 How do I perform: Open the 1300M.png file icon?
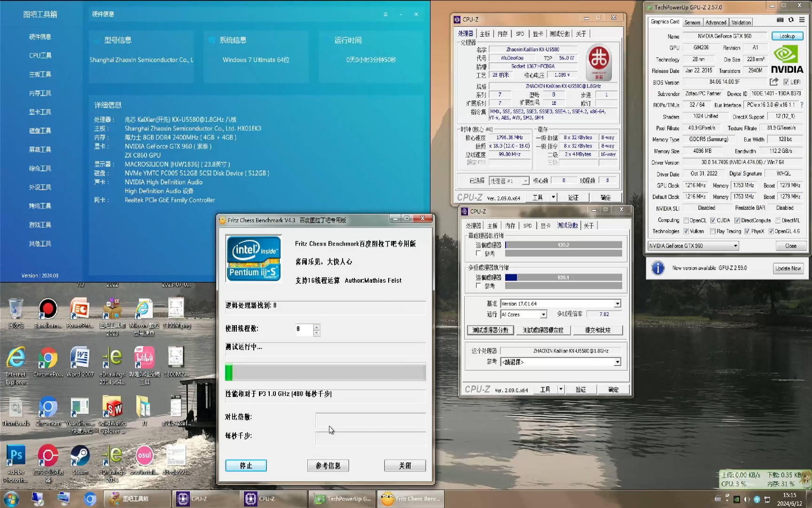176,312
